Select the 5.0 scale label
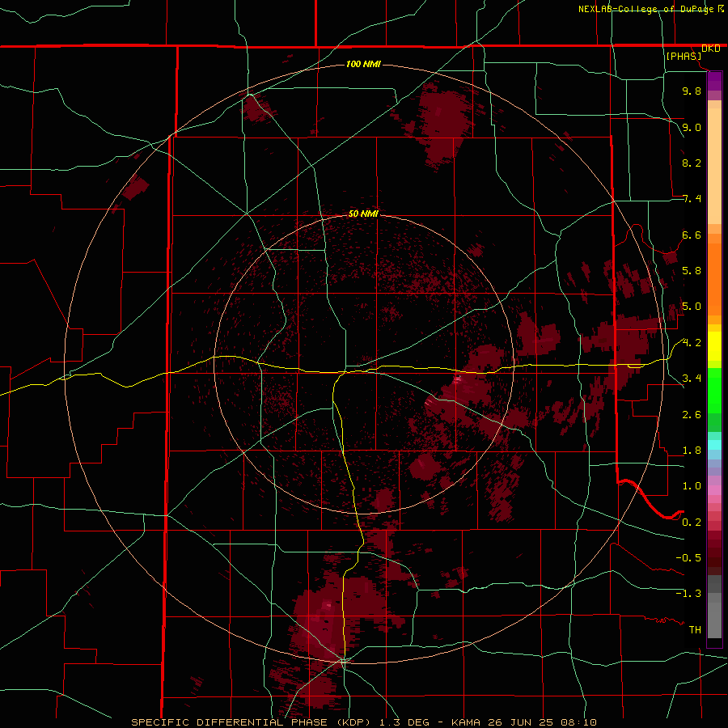728x728 pixels. [x=692, y=307]
